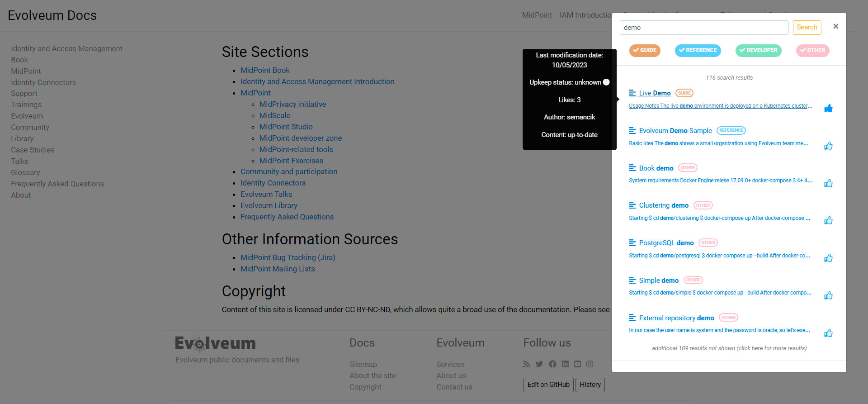Open the Facebook icon in footer
This screenshot has height=404, width=868.
coord(552,364)
